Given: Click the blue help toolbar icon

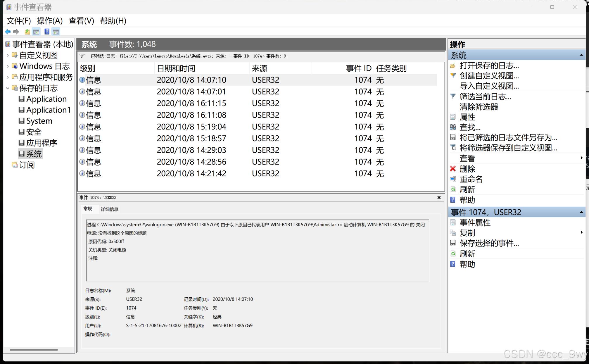Looking at the screenshot, I should click(x=47, y=32).
